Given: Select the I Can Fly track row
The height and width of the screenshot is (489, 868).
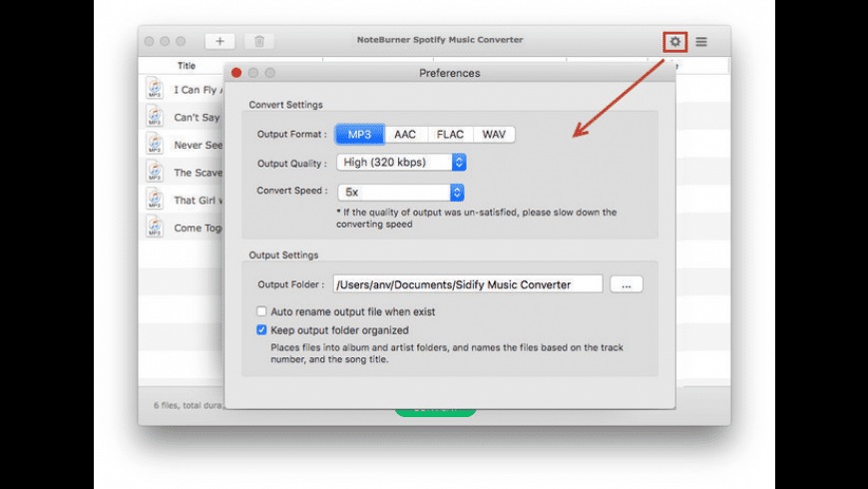Looking at the screenshot, I should (182, 89).
